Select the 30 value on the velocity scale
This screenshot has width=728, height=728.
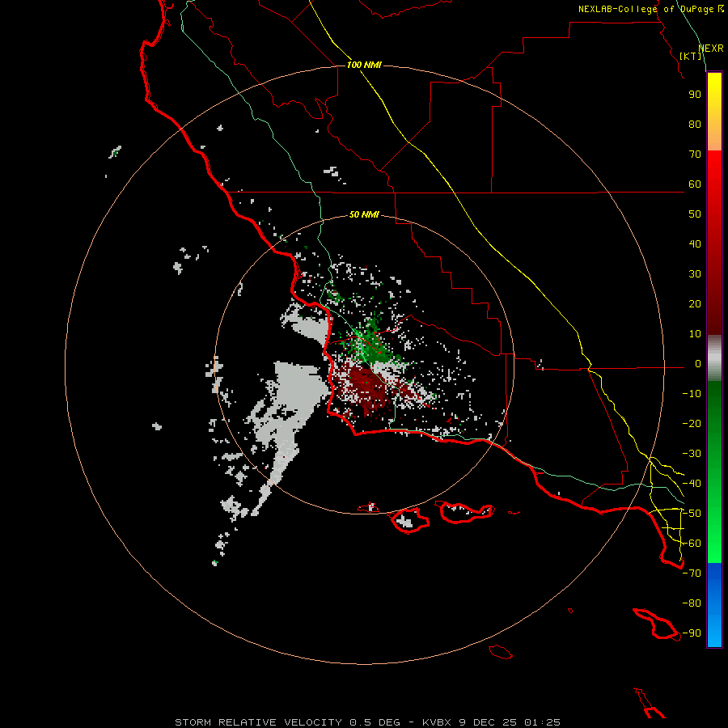pyautogui.click(x=695, y=274)
